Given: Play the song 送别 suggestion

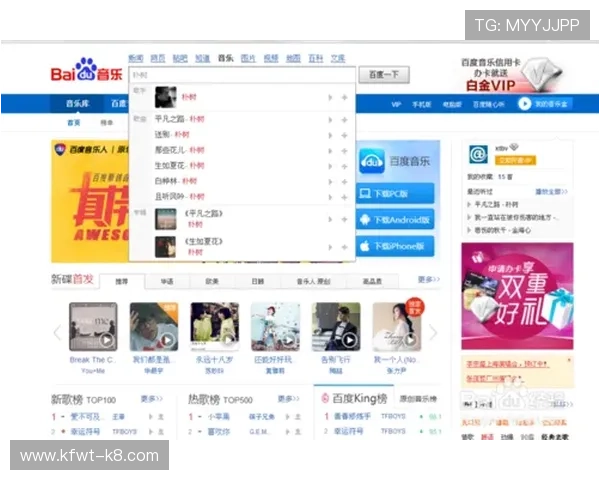Looking at the screenshot, I should tap(330, 136).
